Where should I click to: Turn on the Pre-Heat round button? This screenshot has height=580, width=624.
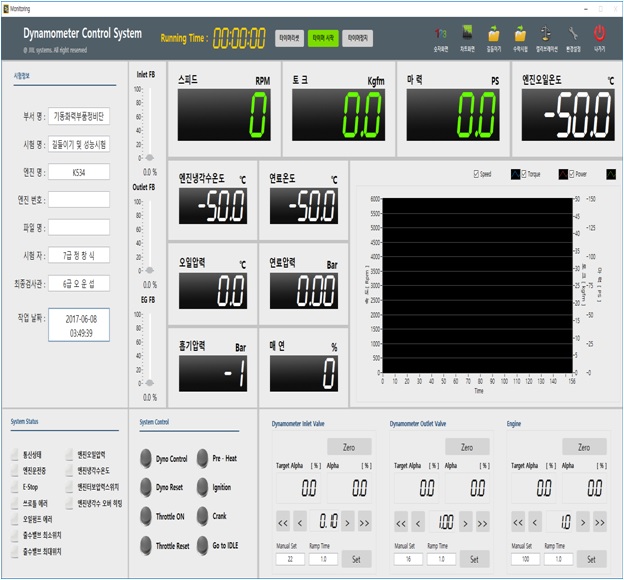coord(203,458)
